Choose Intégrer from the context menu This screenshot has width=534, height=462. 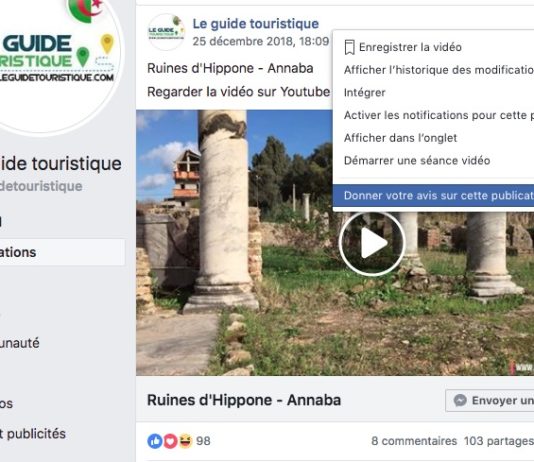tap(364, 93)
